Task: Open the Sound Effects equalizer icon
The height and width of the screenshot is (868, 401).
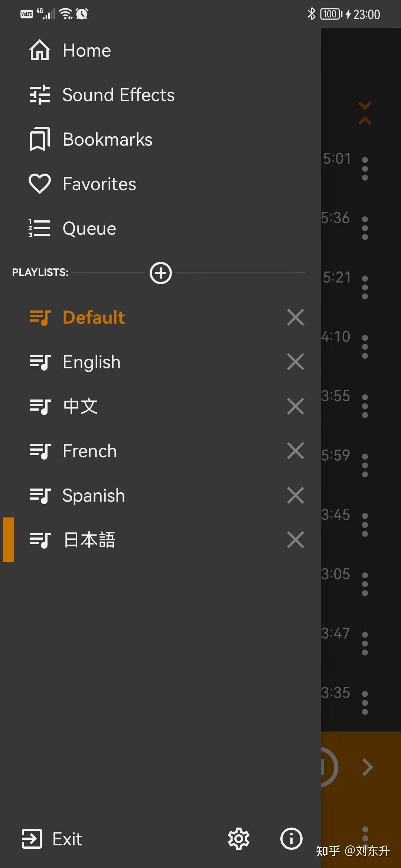Action: [39, 95]
